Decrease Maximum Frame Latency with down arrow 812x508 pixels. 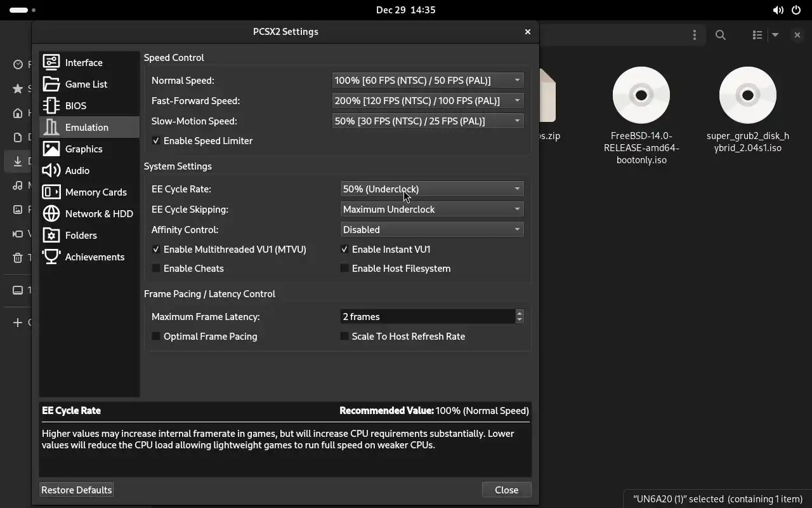(520, 320)
